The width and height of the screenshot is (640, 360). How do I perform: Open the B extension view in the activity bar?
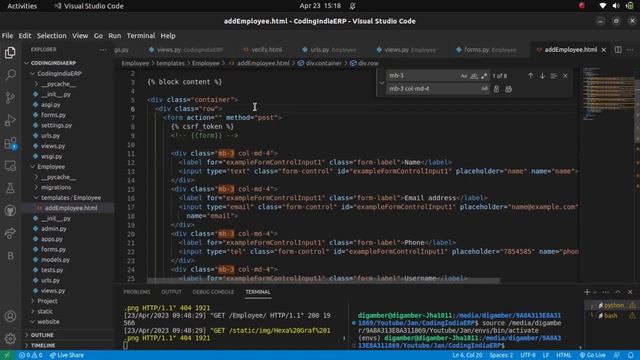coord(10,256)
